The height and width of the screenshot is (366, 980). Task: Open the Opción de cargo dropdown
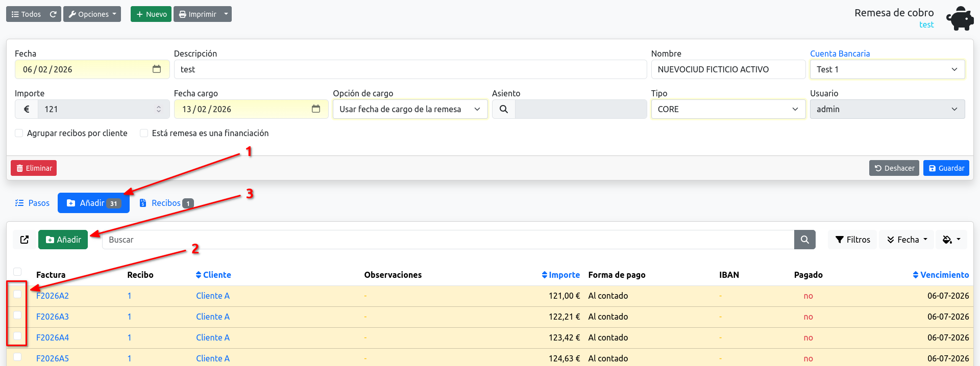410,109
